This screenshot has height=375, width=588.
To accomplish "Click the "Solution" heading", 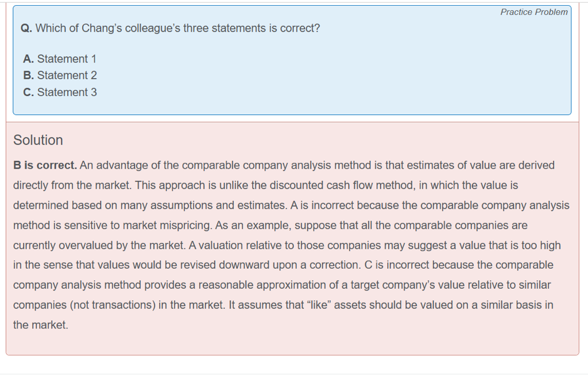I will (38, 140).
